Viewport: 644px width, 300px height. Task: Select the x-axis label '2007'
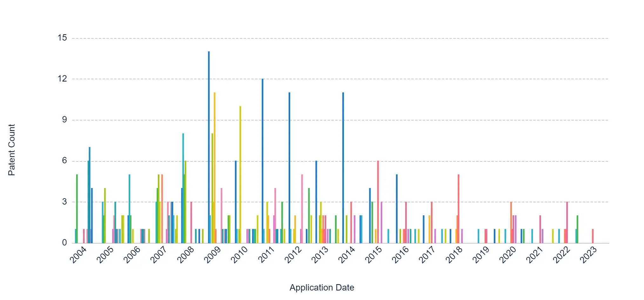coord(159,255)
